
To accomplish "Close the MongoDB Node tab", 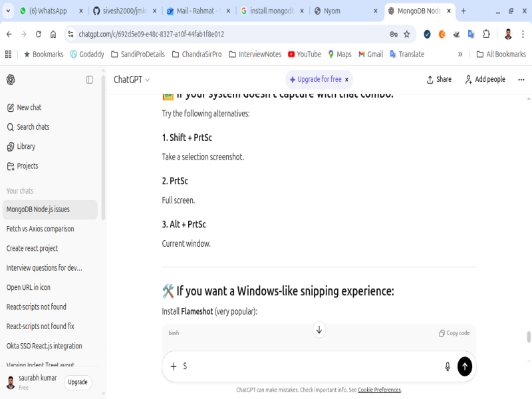I will [x=449, y=11].
